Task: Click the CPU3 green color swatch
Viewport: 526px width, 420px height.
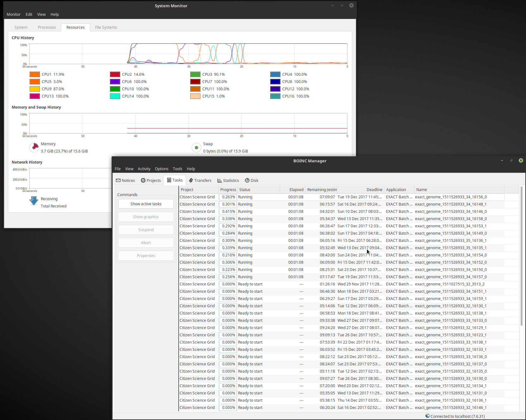Action: click(195, 75)
